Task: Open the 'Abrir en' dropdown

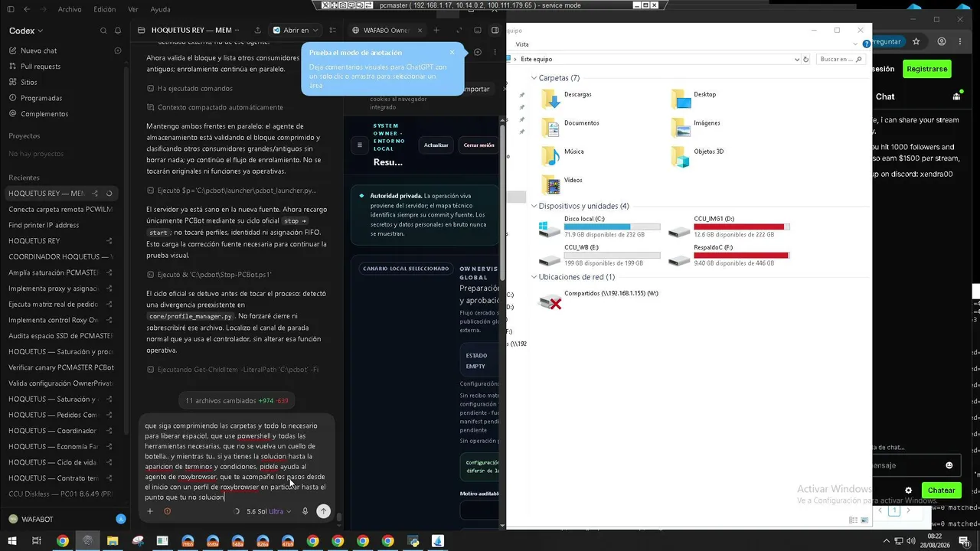Action: click(x=295, y=31)
